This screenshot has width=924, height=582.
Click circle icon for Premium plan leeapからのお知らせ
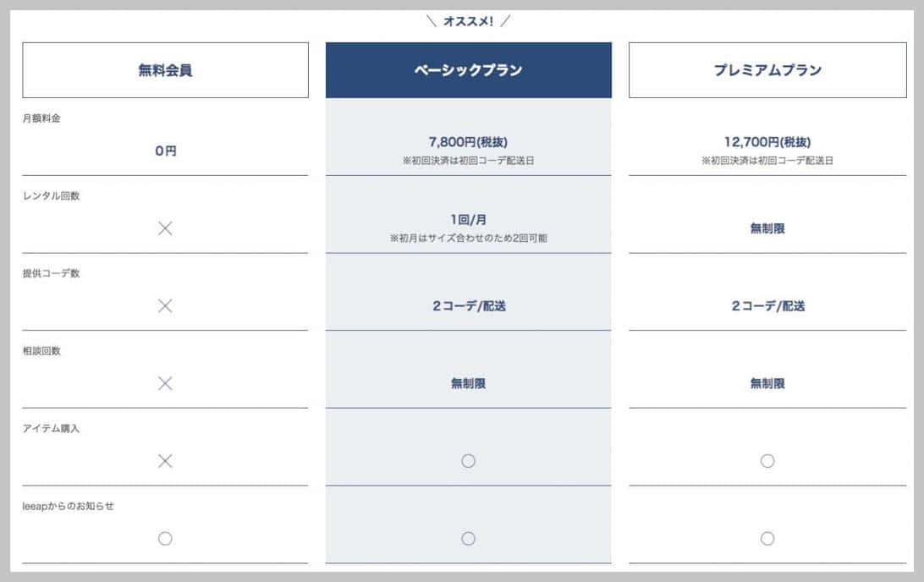[767, 538]
